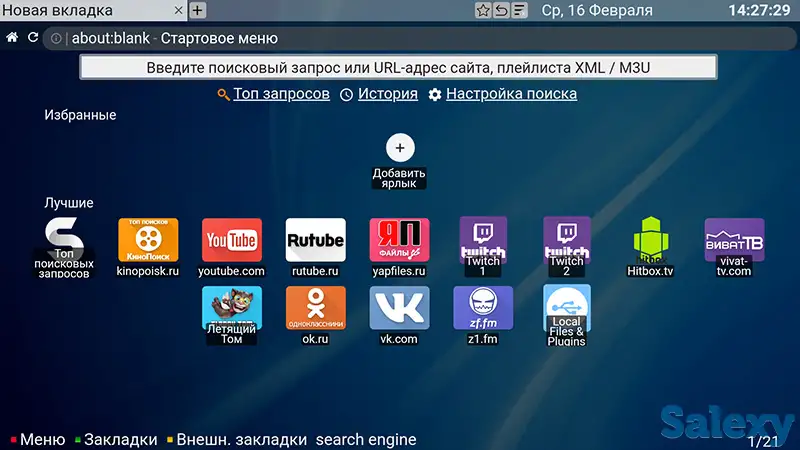Open the kinopoisk.ru shortcut
The width and height of the screenshot is (800, 450).
pos(148,247)
